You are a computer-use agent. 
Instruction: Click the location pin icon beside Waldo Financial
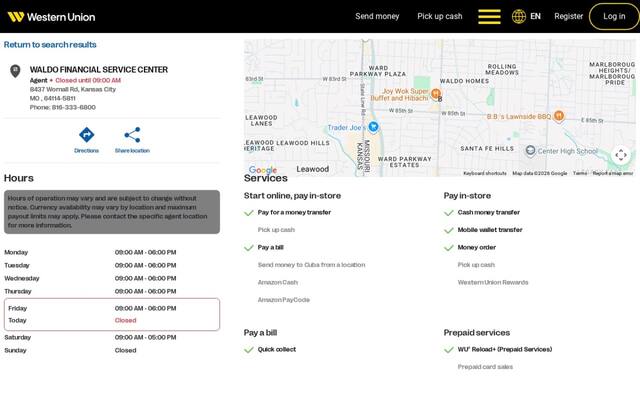pos(15,71)
